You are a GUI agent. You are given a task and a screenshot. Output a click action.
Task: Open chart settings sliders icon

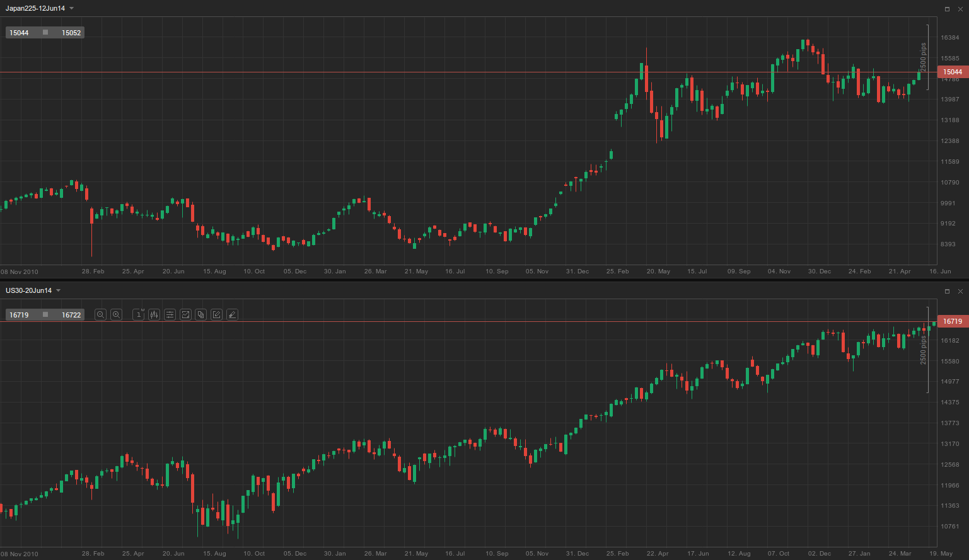[x=170, y=314]
